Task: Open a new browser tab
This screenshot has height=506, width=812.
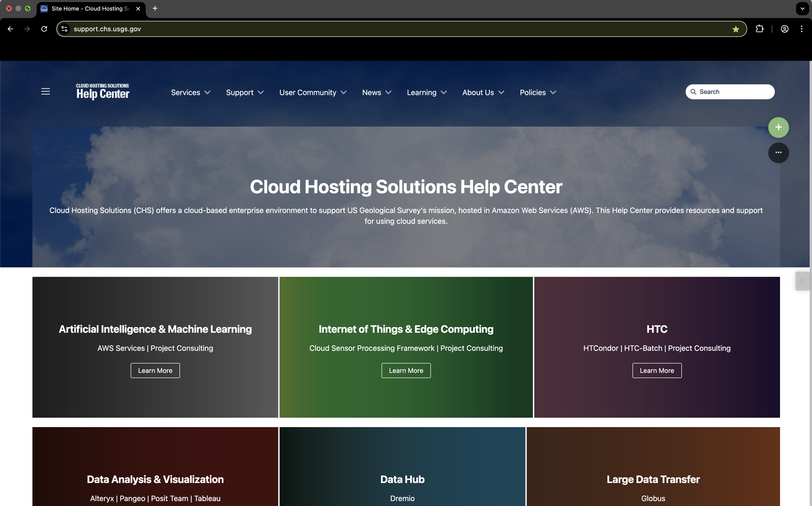Action: click(x=155, y=8)
